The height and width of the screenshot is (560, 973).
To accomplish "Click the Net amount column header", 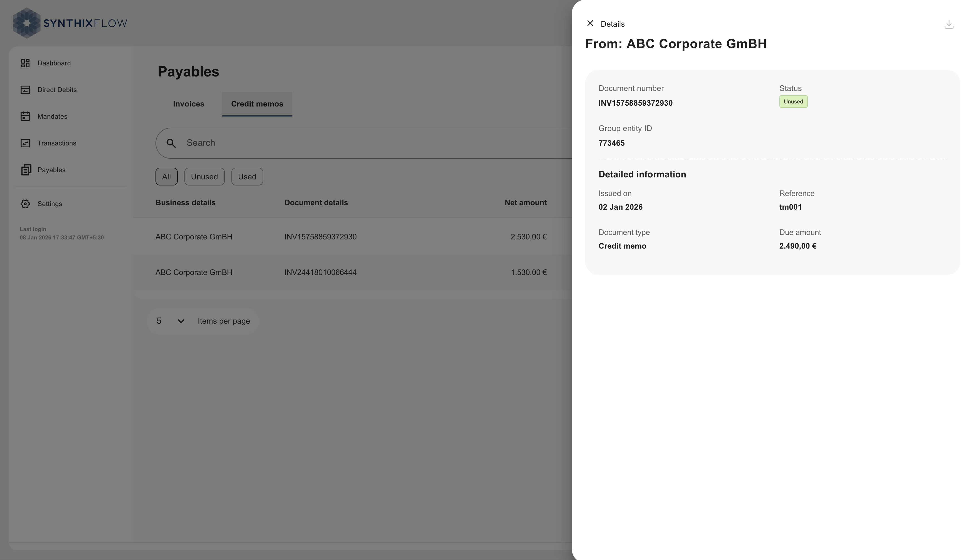I will click(525, 203).
